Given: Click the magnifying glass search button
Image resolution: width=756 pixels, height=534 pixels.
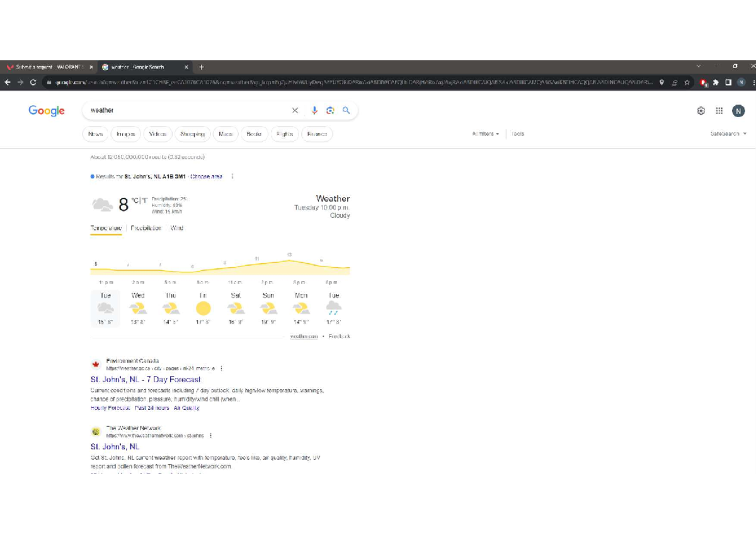Looking at the screenshot, I should [346, 111].
